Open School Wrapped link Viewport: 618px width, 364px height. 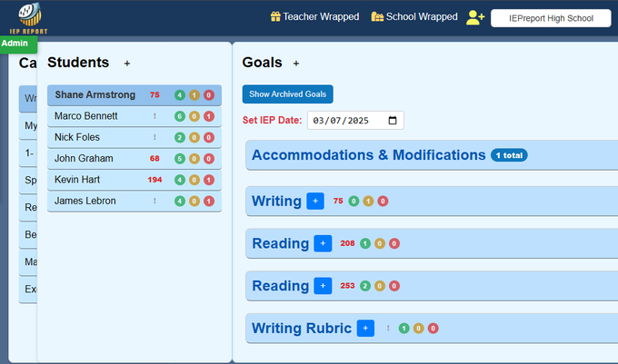pyautogui.click(x=414, y=16)
